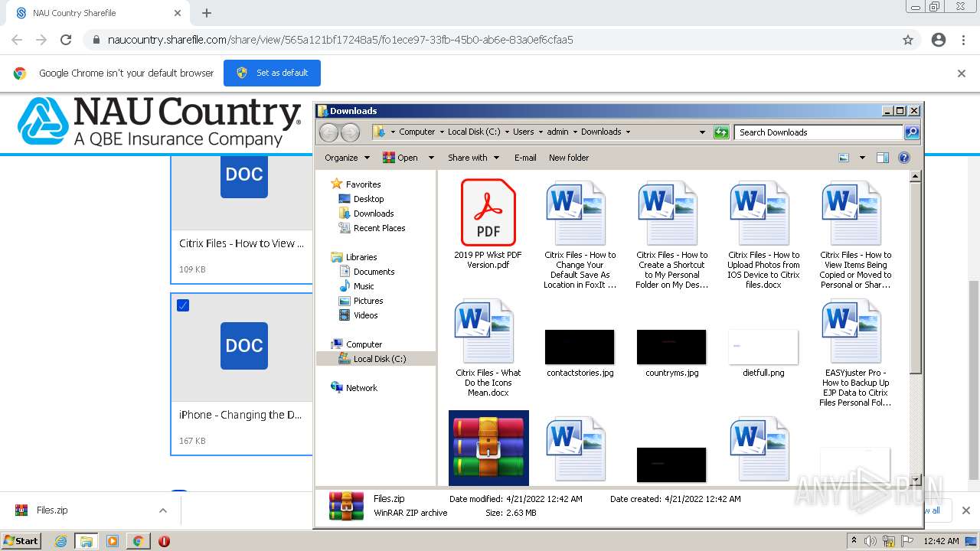The image size is (980, 551).
Task: Select the 'How to Create a Shortcut' Word document
Action: coord(671,235)
